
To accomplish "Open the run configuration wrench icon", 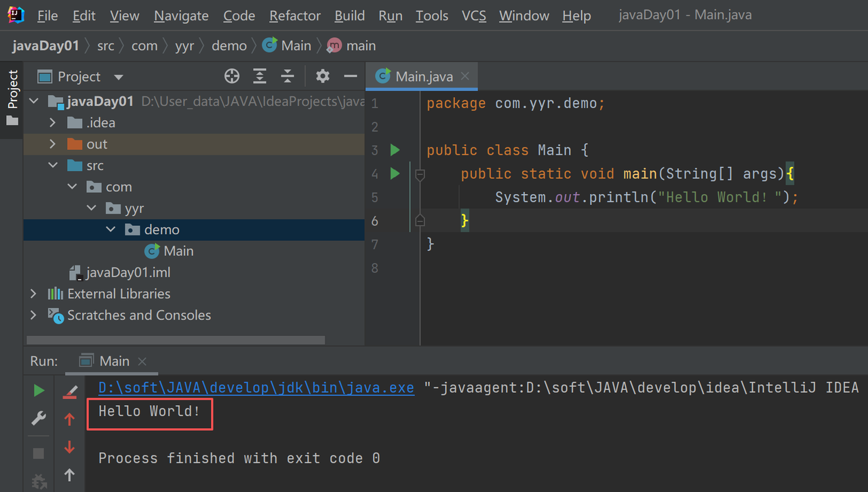I will [x=39, y=419].
